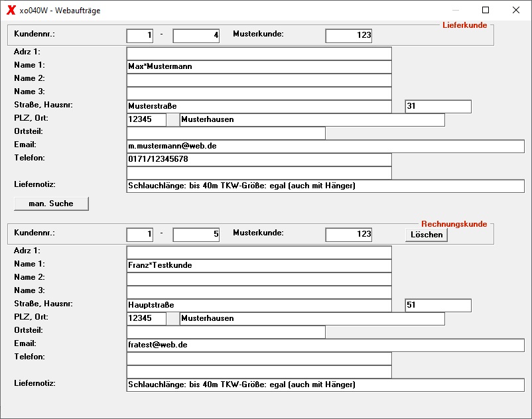532x419 pixels.
Task: Click the Rechnungskunde Liefernotiz field with Schlauchlänge text
Action: coord(326,385)
